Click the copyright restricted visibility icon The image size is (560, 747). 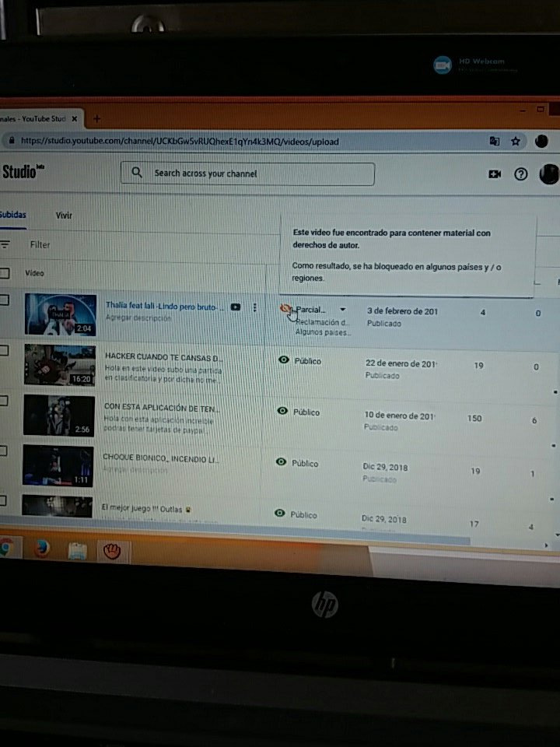click(285, 309)
